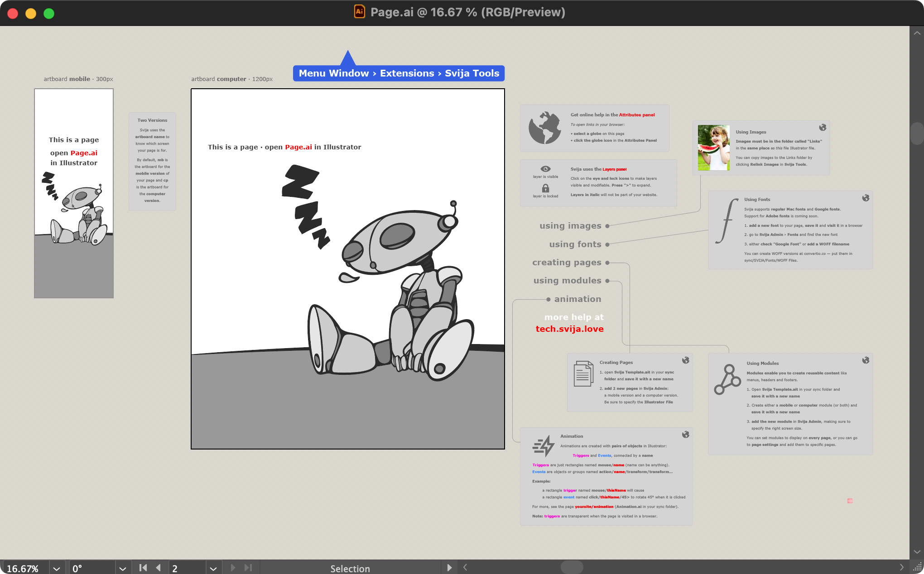Viewport: 924px width, 574px height.
Task: Select the large globe in online help card
Action: click(545, 128)
